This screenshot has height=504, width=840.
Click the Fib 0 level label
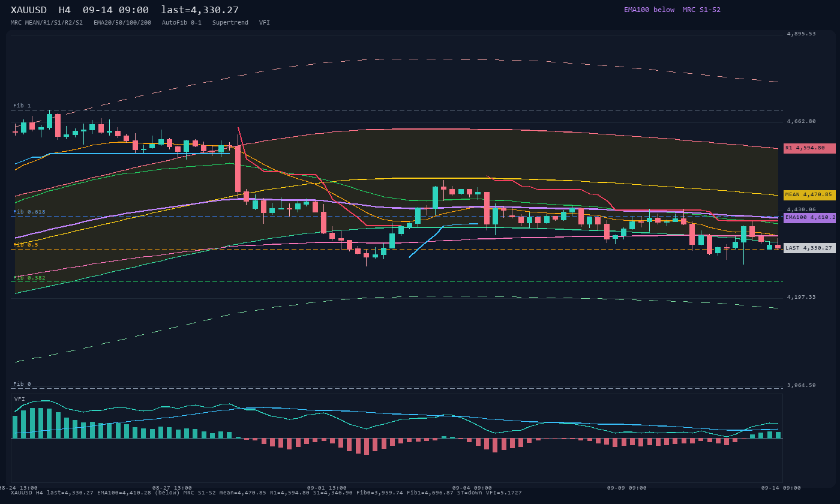point(22,384)
